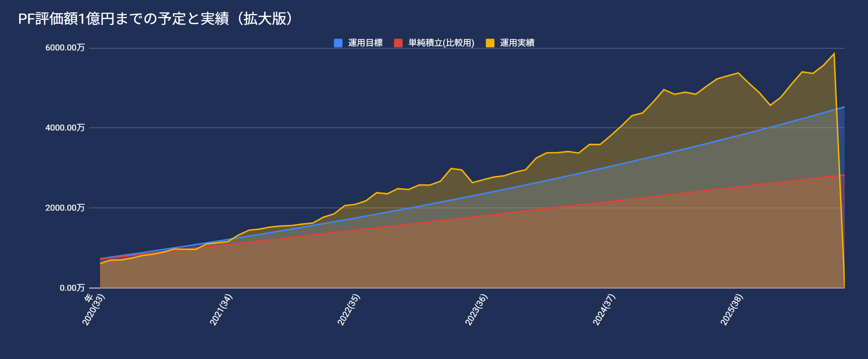Click the red 単純積立(比較用) legend swatch

[x=398, y=43]
